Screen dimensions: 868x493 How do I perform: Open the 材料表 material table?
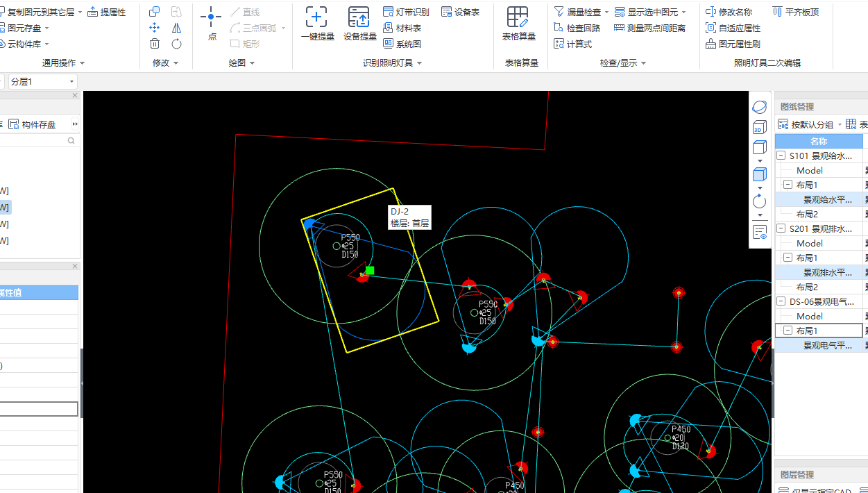[402, 28]
